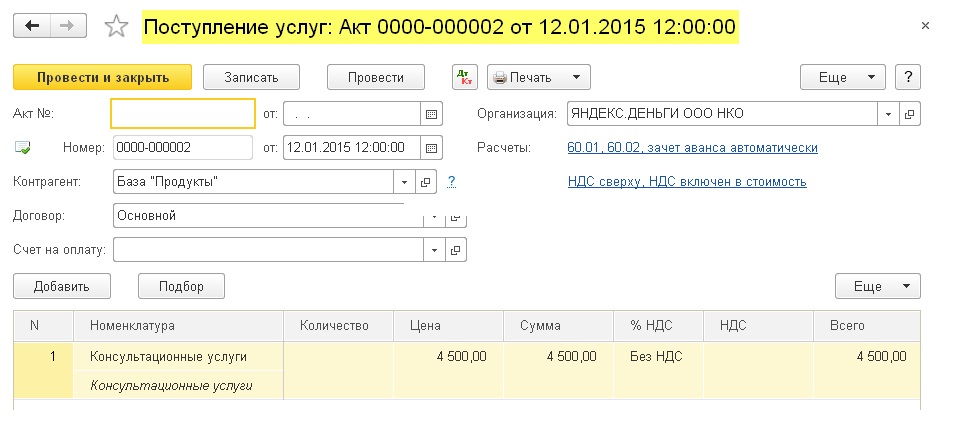This screenshot has height=429, width=954.
Task: Click the question mark link beside Контрагент
Action: pos(451,182)
